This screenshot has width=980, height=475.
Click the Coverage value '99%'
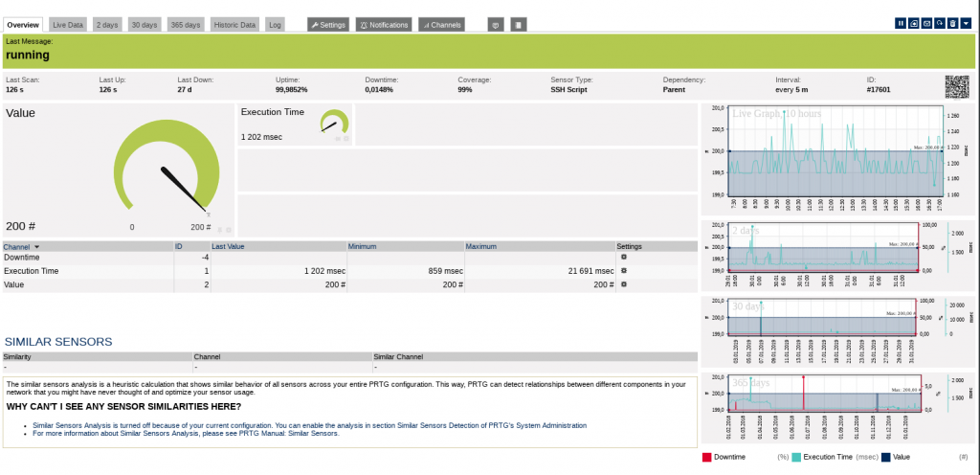pyautogui.click(x=465, y=89)
